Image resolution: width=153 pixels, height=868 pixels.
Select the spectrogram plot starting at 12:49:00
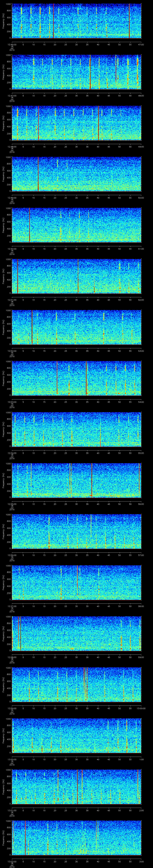(76, 174)
